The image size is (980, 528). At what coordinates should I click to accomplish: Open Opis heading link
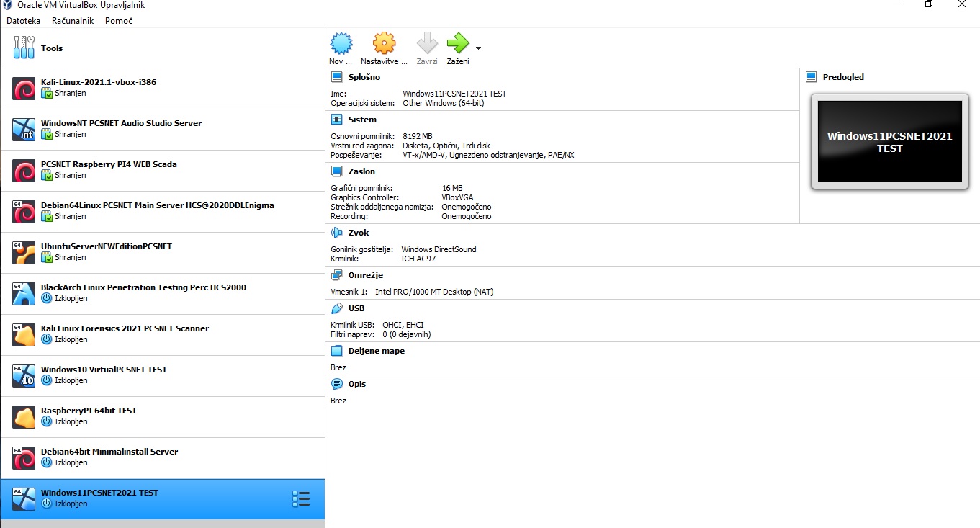[357, 384]
